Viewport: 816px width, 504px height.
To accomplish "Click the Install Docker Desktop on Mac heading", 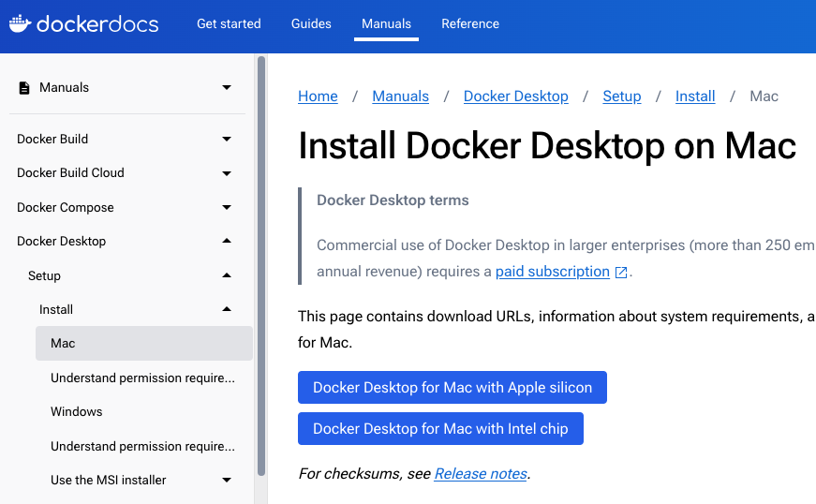I will pos(547,146).
